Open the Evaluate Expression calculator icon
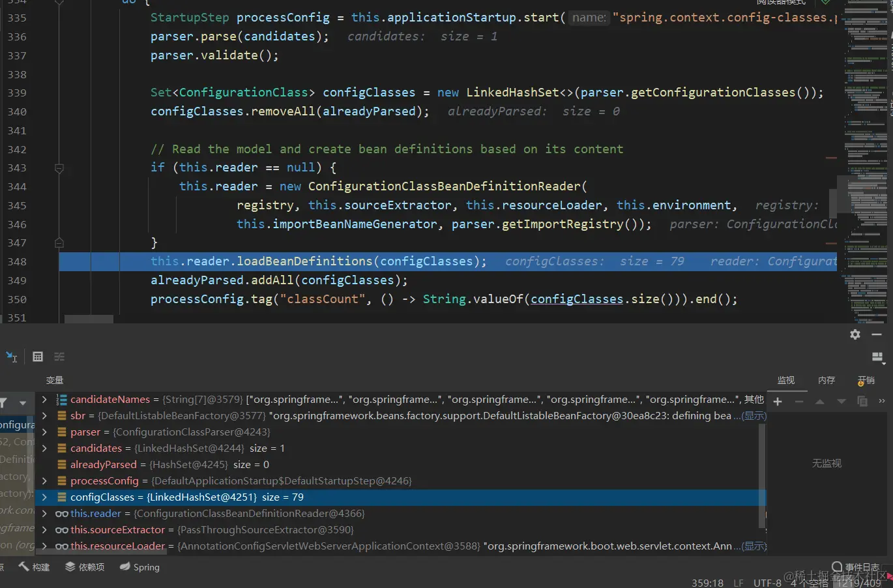This screenshot has width=893, height=588. [x=38, y=357]
